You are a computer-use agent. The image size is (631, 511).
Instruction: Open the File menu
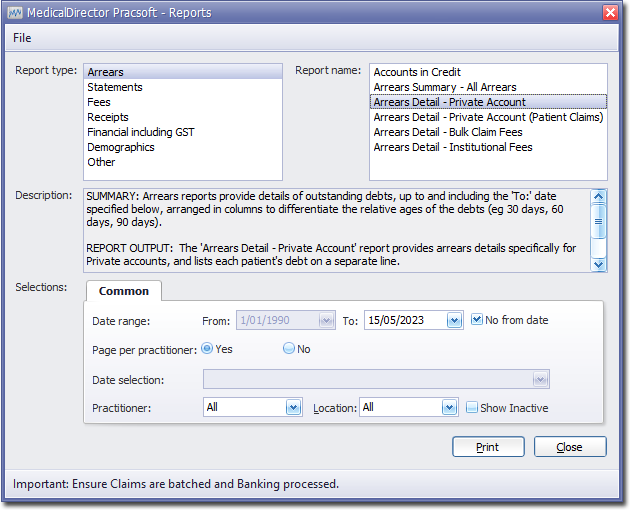point(22,38)
